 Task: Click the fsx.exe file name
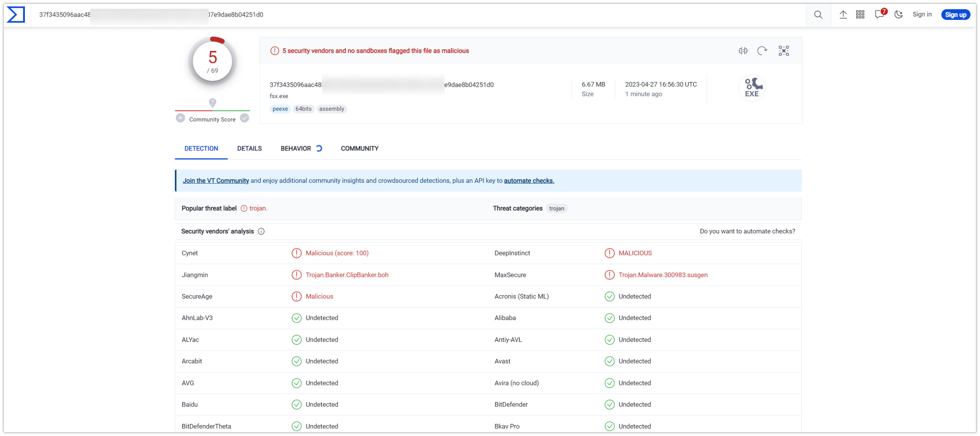pyautogui.click(x=279, y=96)
